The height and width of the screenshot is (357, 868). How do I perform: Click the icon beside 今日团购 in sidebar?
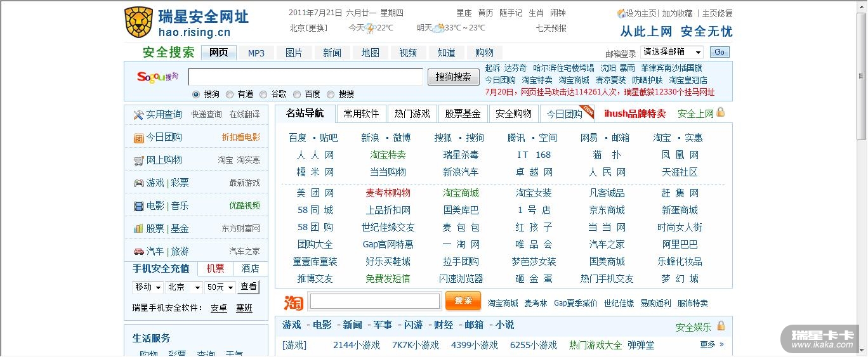[138, 138]
